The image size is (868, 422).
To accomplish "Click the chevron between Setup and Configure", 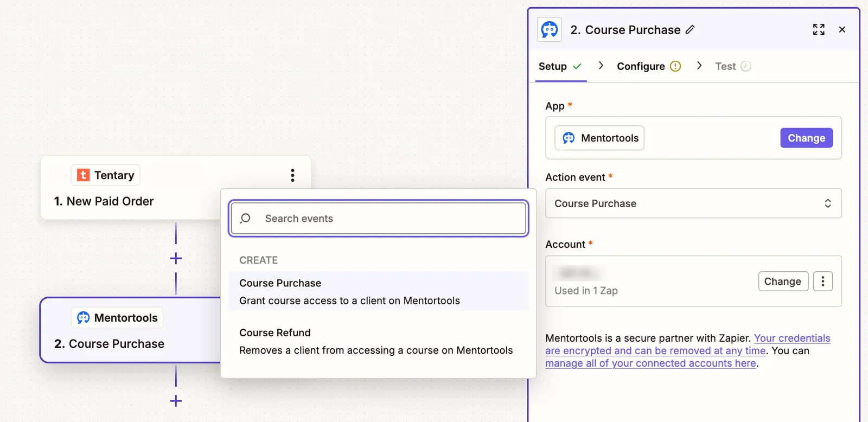I will click(601, 66).
